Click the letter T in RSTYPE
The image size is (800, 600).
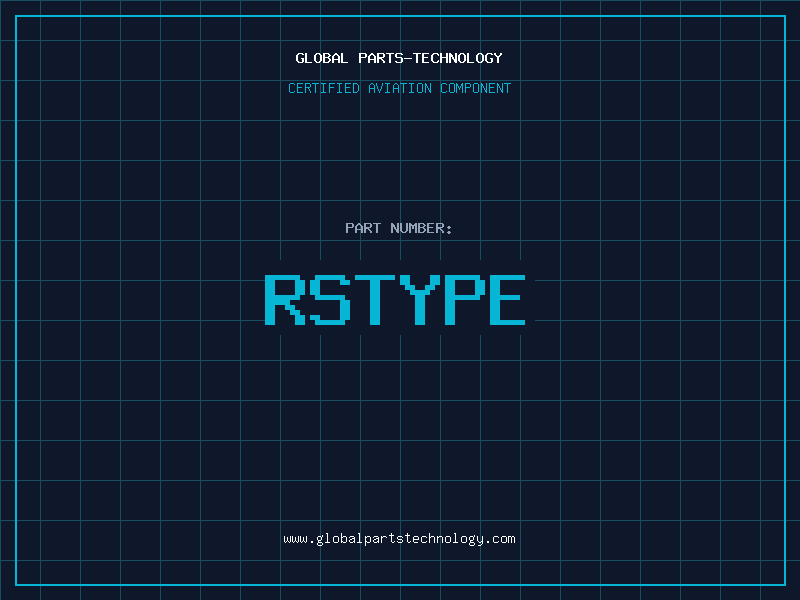point(373,300)
